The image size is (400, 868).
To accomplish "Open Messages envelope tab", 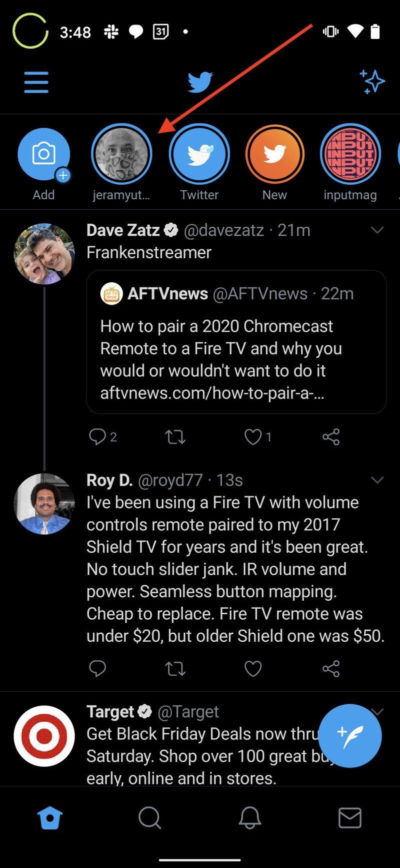I will 349,818.
